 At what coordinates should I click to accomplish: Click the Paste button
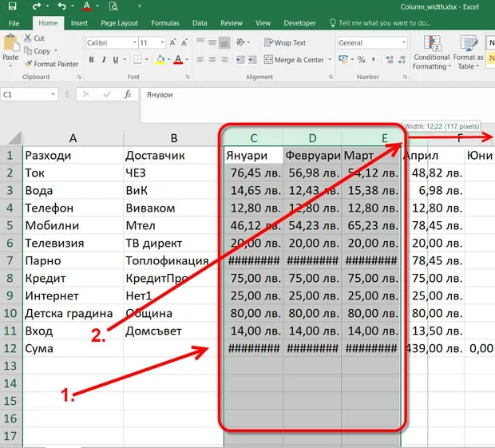(x=10, y=50)
